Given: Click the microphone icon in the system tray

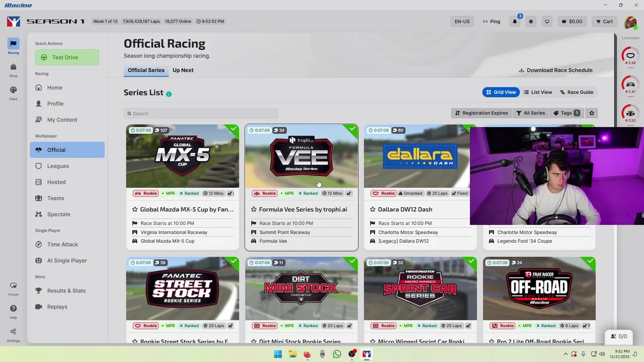Looking at the screenshot, I should [x=584, y=354].
